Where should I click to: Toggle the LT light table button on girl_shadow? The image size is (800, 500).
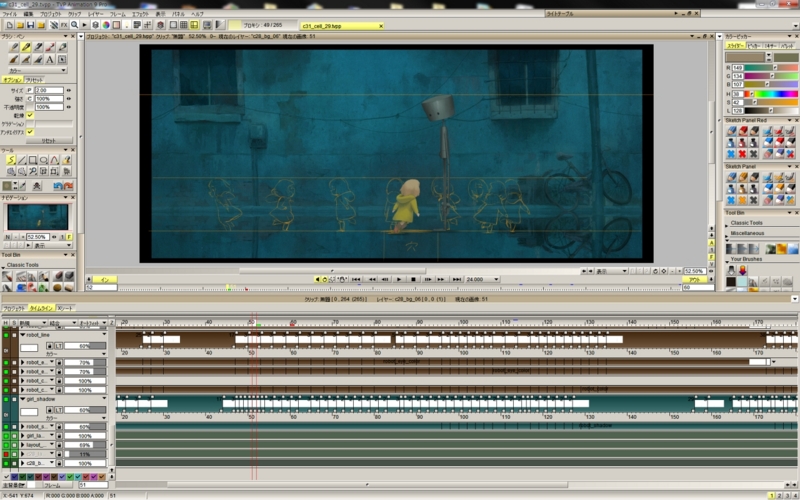point(59,410)
